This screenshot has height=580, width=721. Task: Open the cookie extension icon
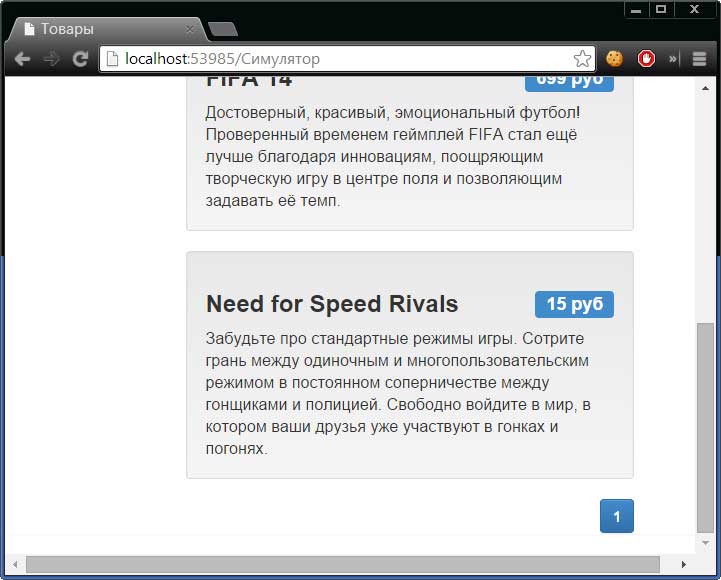(x=614, y=59)
